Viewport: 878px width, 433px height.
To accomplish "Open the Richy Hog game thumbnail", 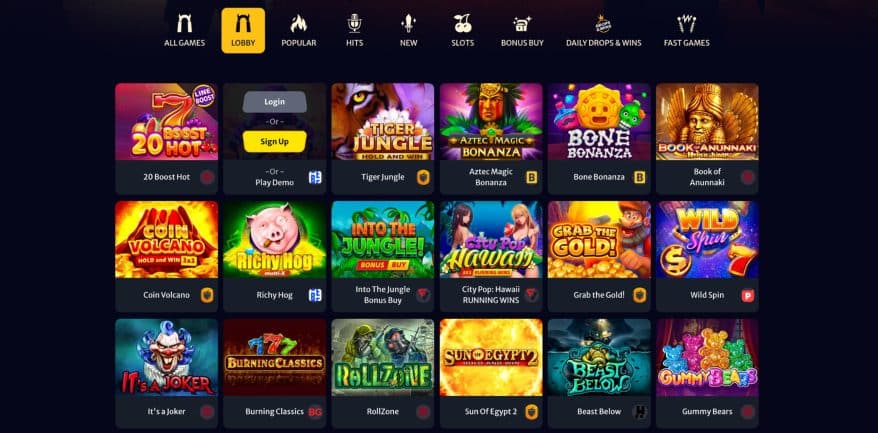I will (274, 240).
